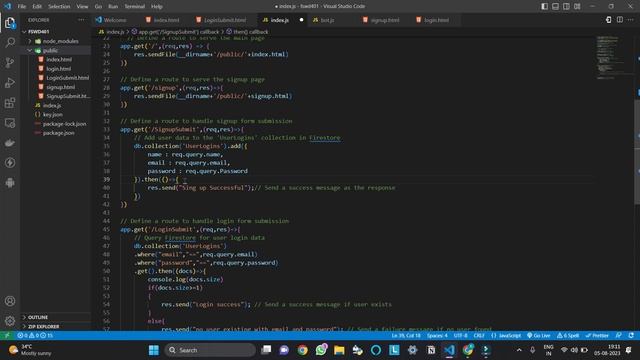Image resolution: width=640 pixels, height=360 pixels.
Task: Open the Search view in activity bar
Action: (x=10, y=42)
